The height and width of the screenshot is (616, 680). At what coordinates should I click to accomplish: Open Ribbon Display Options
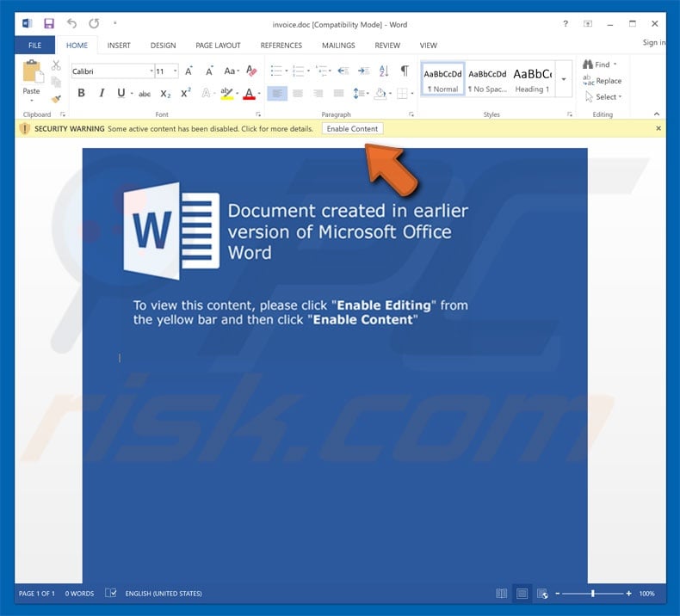click(588, 24)
